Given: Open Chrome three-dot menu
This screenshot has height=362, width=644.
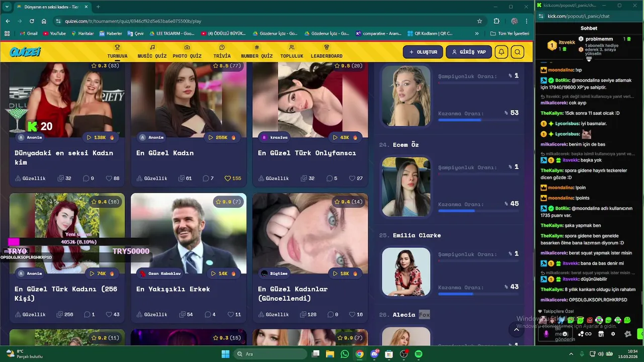Looking at the screenshot, I should 527,21.
